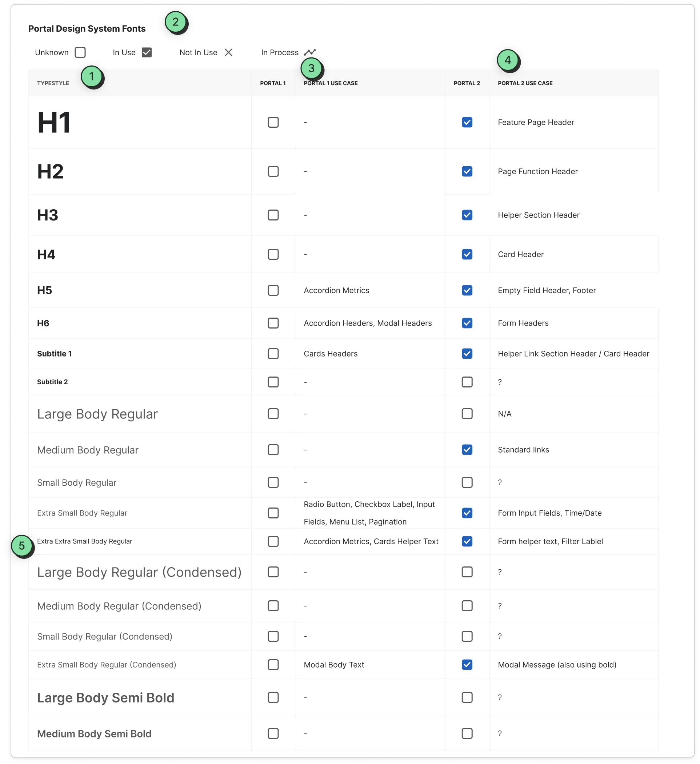Viewport: 700px width, 764px height.
Task: Toggle Portal 2 checkbox in H3 row
Action: [x=467, y=215]
